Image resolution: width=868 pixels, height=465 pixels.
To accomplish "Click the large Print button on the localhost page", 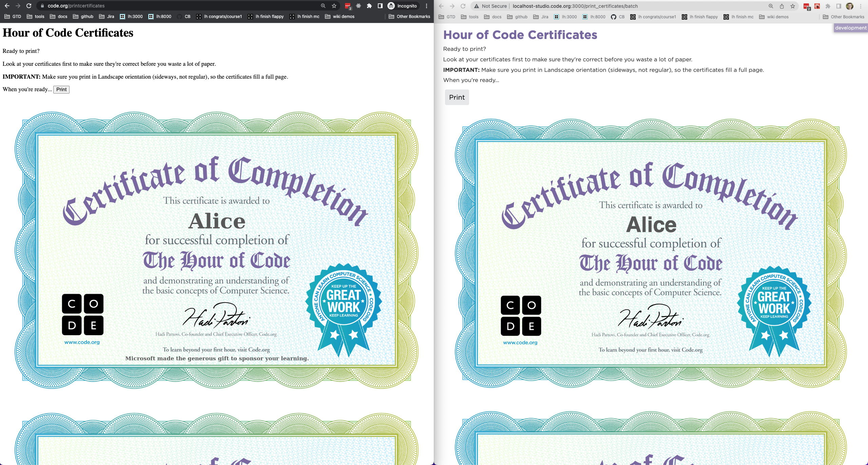I will point(457,97).
